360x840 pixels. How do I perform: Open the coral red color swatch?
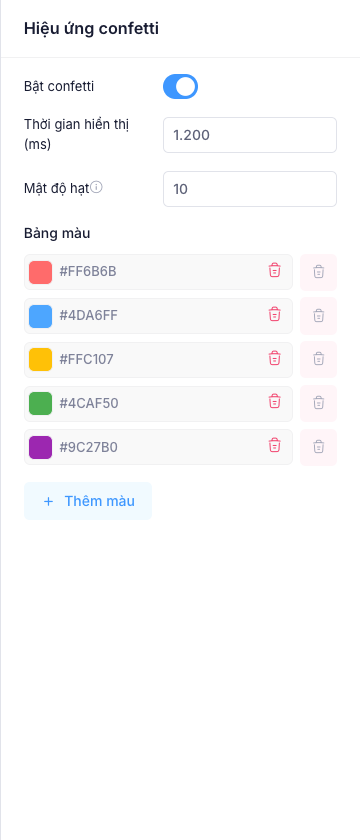click(40, 272)
